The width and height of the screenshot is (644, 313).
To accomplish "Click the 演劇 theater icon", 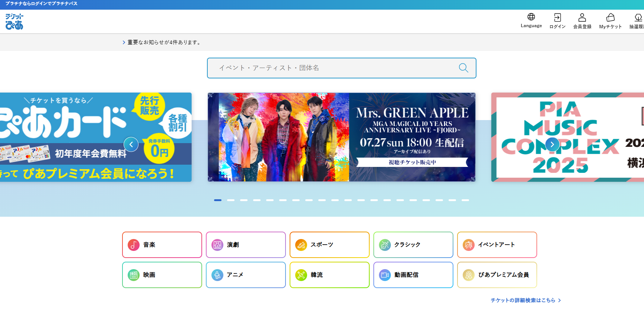I will click(217, 245).
